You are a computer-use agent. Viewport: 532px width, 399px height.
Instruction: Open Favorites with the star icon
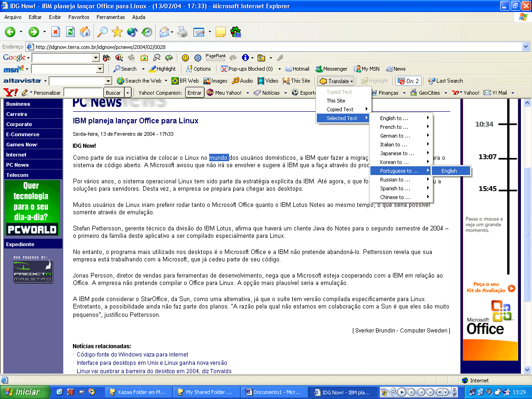[117, 32]
